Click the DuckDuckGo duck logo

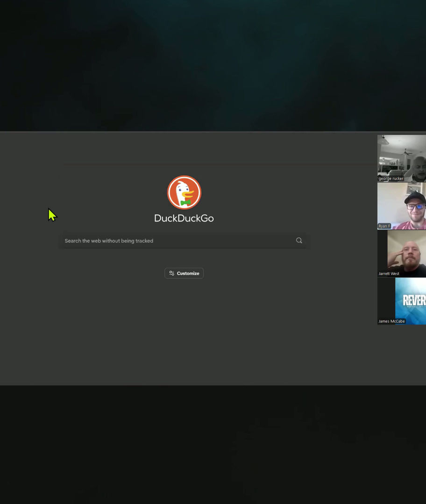tap(184, 192)
